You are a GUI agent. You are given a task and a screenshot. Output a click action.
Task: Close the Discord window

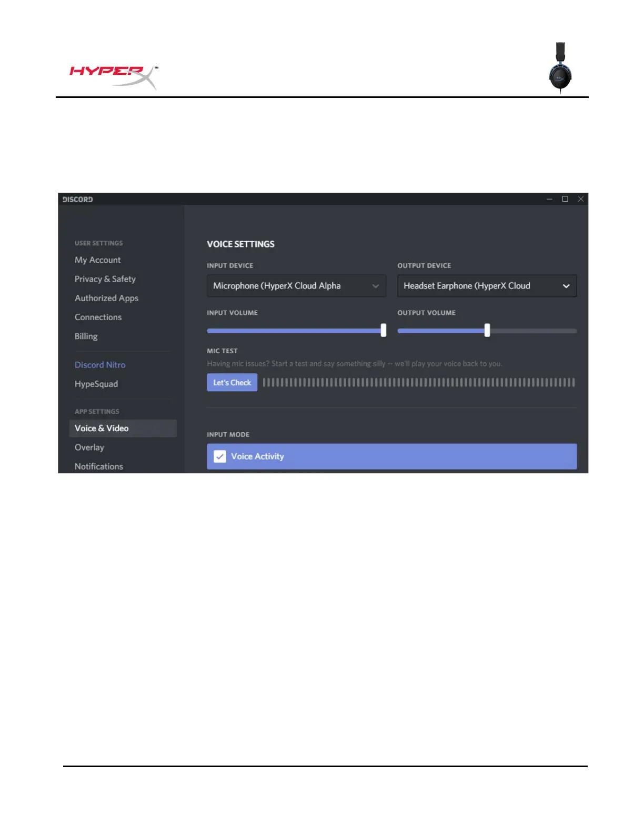[581, 199]
